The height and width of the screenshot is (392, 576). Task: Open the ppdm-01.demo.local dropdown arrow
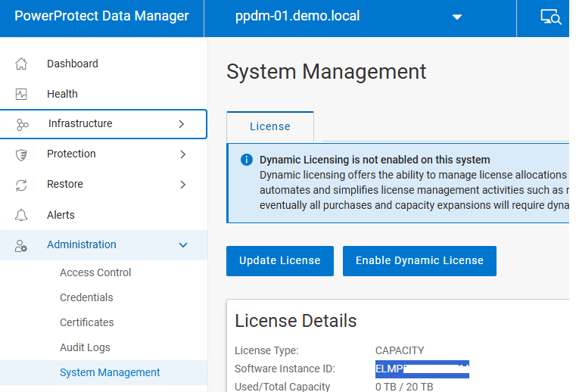click(x=457, y=17)
